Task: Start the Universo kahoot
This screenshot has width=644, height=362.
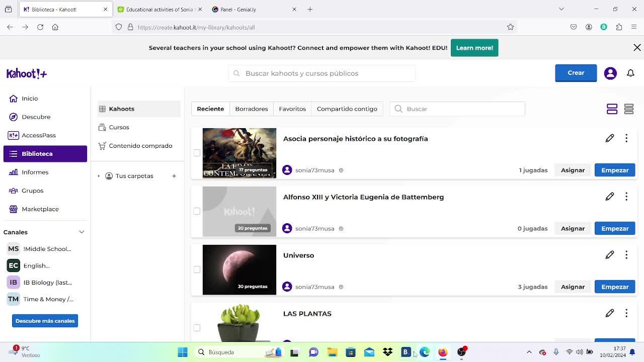Action: click(615, 287)
